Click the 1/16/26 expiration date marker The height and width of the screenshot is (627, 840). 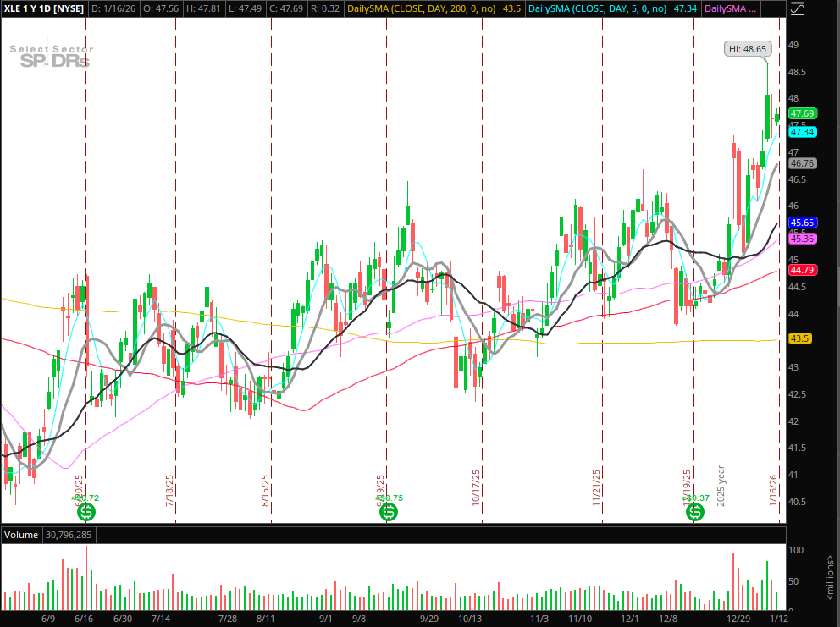773,489
